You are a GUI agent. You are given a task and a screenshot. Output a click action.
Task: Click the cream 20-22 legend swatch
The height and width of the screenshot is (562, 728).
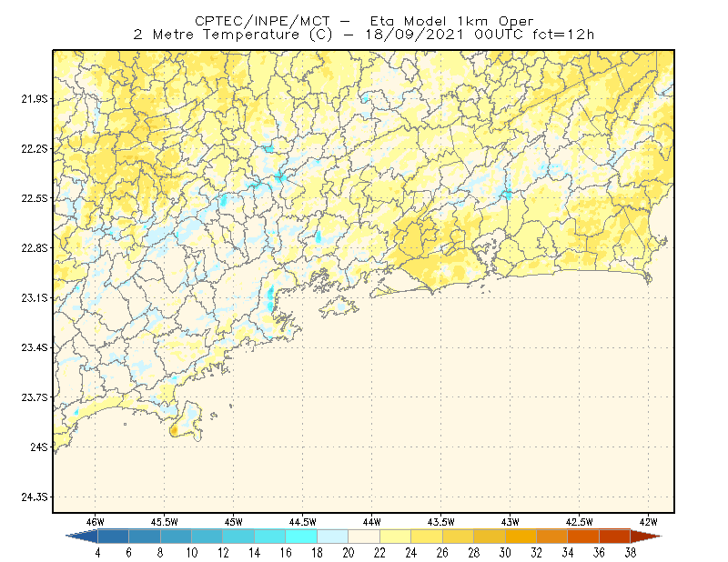coord(364,537)
